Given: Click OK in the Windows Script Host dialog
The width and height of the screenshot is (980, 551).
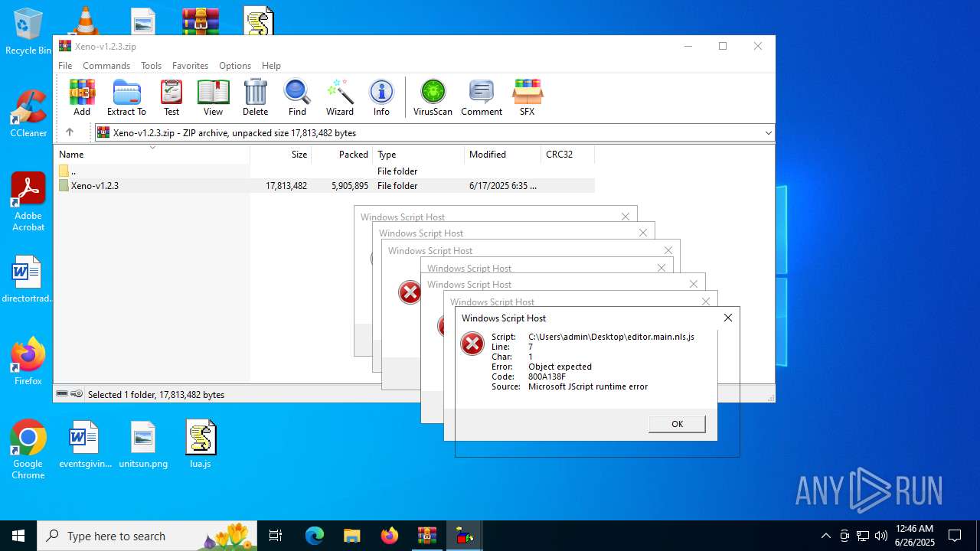Looking at the screenshot, I should (x=677, y=424).
